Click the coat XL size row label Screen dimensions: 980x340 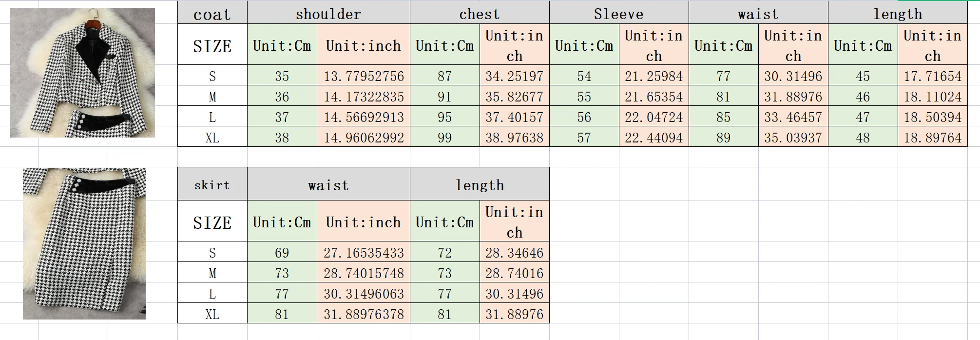point(212,138)
